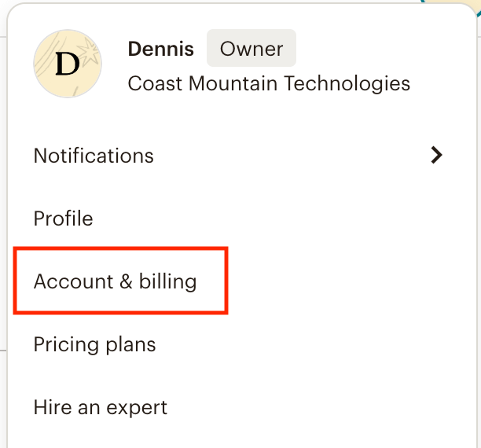Click the Dennis user name
Screen dimensions: 481x448
click(160, 49)
